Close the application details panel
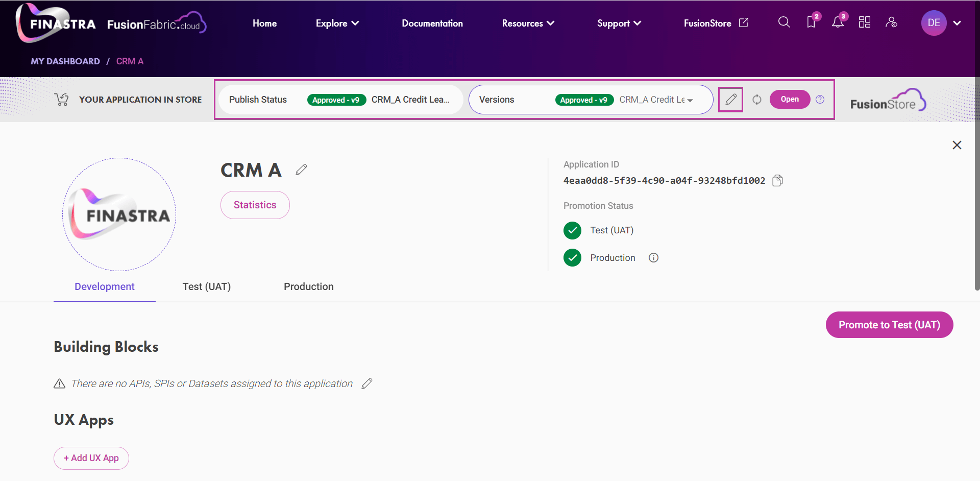Viewport: 980px width, 481px height. point(957,145)
